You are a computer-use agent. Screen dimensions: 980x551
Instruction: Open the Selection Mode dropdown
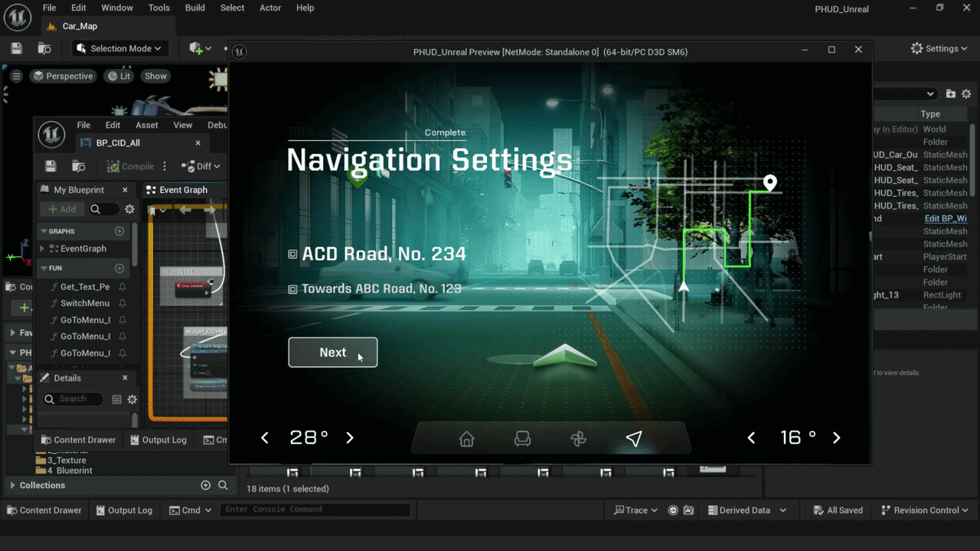pos(120,47)
